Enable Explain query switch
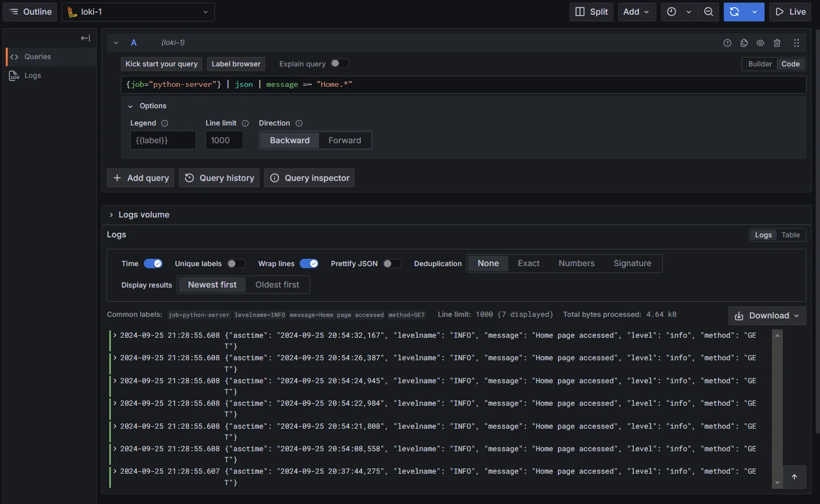 [x=339, y=63]
